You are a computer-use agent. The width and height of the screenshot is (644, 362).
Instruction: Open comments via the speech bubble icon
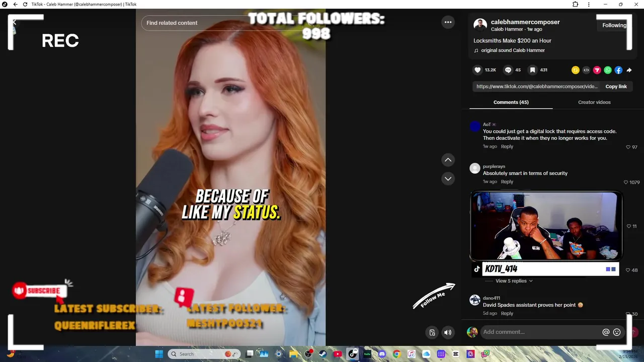[x=508, y=70]
